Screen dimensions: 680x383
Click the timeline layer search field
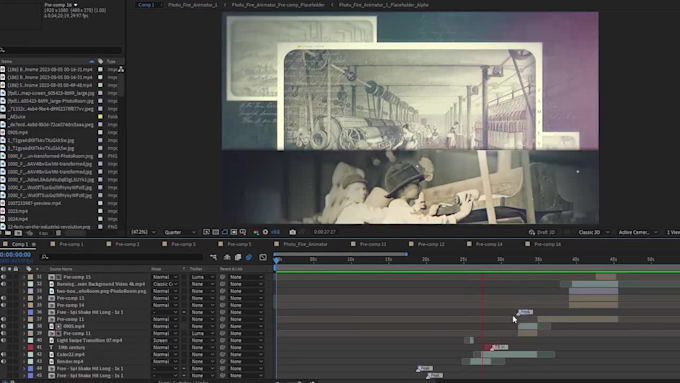[121, 257]
